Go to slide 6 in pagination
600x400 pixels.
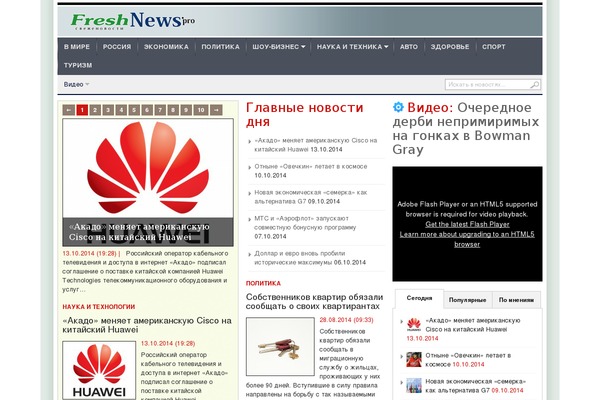(x=147, y=110)
